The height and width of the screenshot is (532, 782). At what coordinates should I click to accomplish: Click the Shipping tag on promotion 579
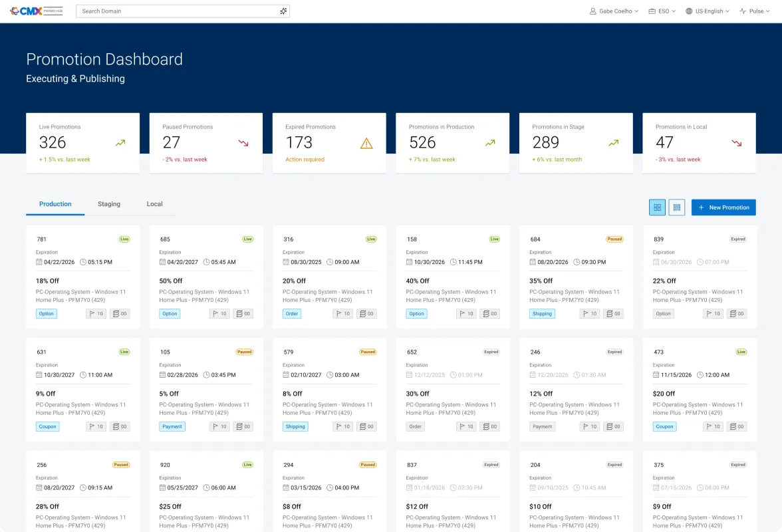295,426
